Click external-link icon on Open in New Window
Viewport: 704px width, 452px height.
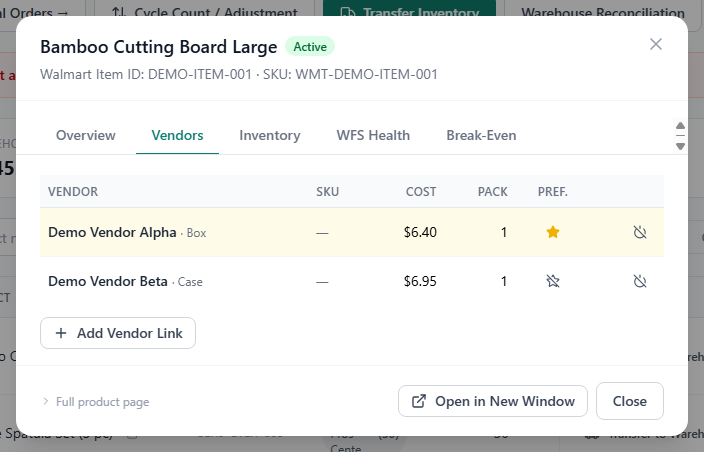[419, 401]
